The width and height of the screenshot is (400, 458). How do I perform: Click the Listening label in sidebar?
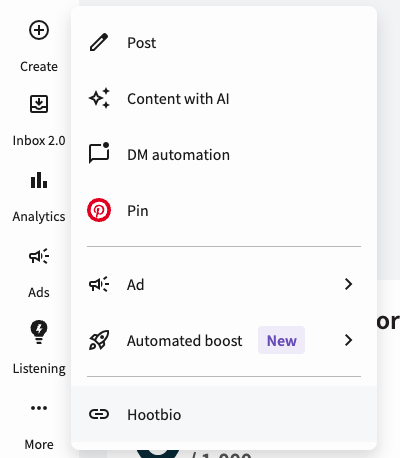39,369
